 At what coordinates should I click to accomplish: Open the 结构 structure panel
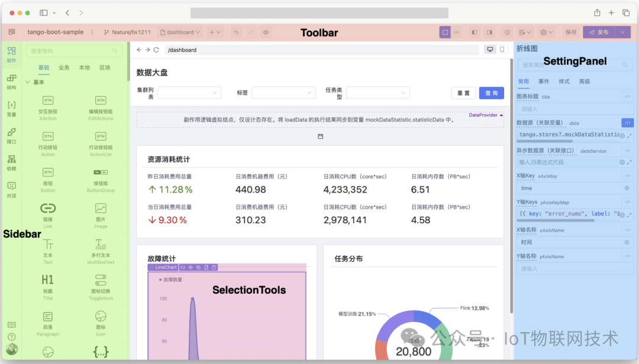pos(11,82)
